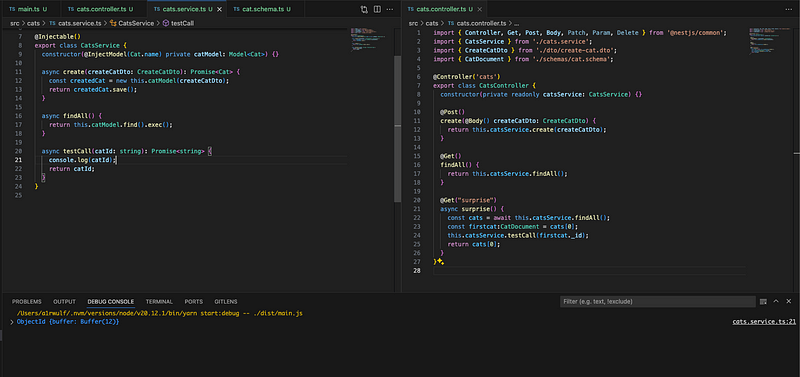Switch to the OUTPUT panel tab
The height and width of the screenshot is (377, 800).
click(x=64, y=301)
